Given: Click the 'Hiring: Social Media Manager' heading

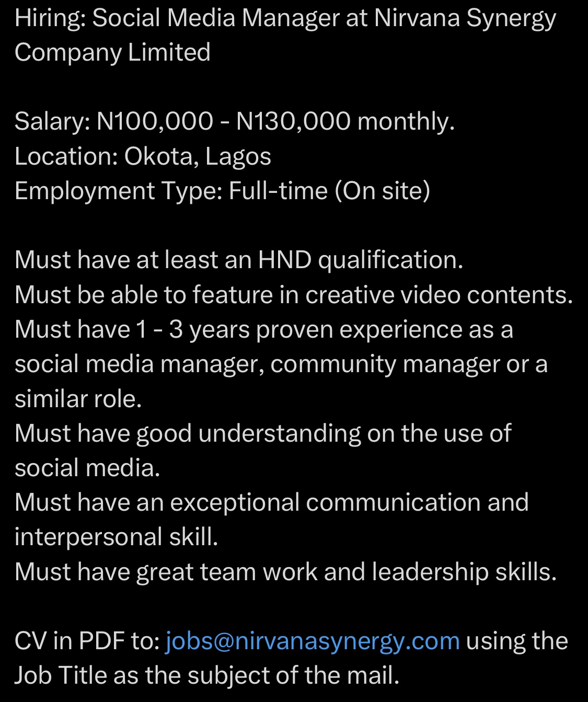Looking at the screenshot, I should pyautogui.click(x=178, y=18).
